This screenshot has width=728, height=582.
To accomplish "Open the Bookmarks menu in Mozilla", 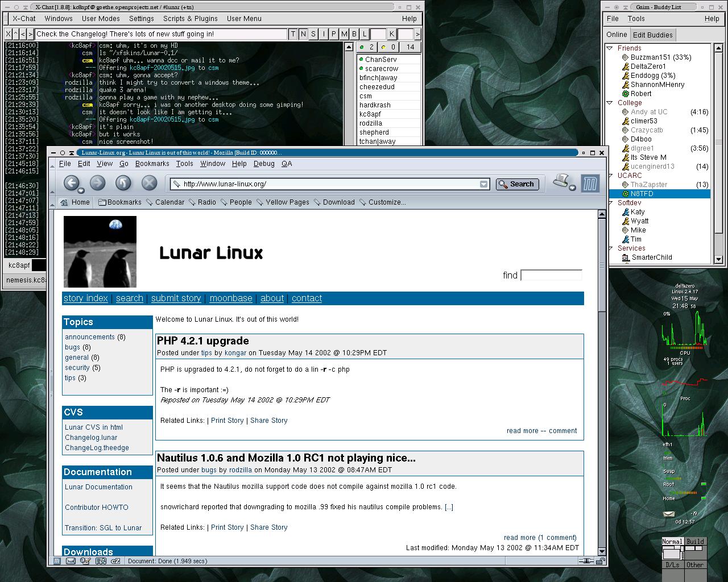I will tap(152, 164).
